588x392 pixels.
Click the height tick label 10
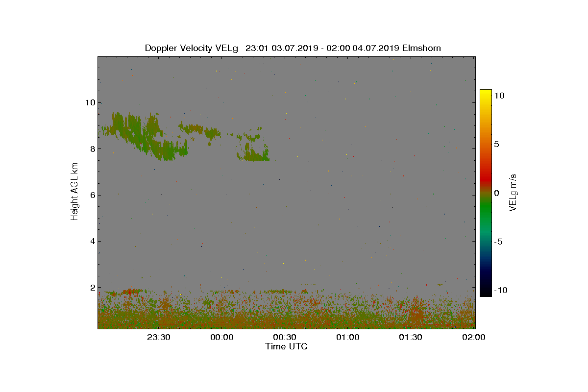90,102
